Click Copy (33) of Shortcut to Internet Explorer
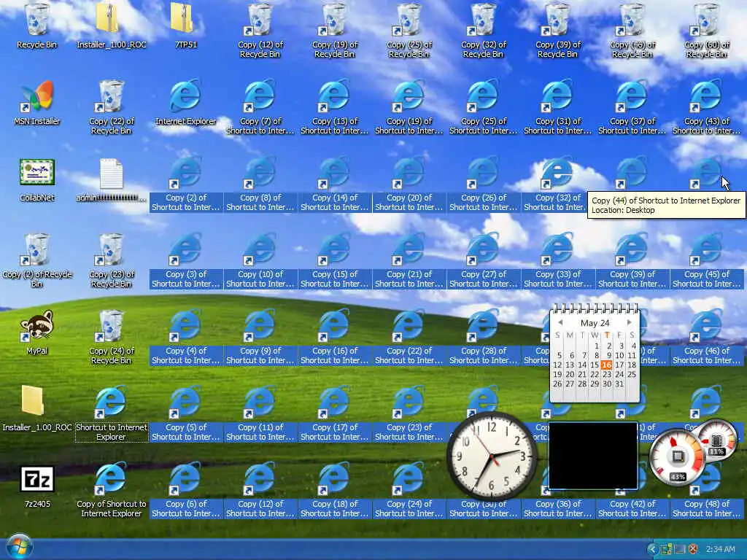The image size is (747, 560). (x=557, y=260)
